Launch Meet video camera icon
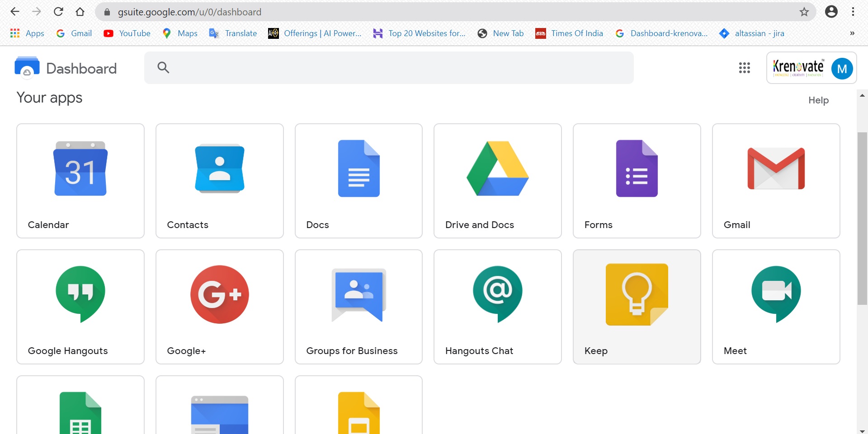Viewport: 868px width, 434px height. 776,294
